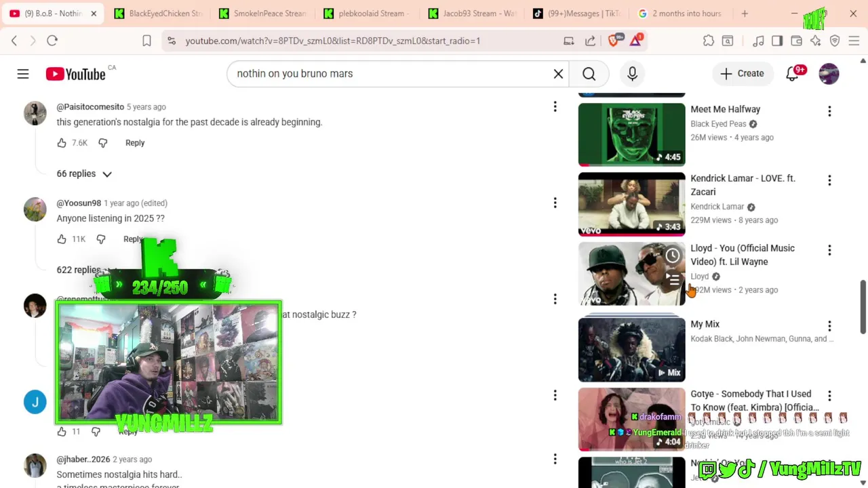Image resolution: width=868 pixels, height=488 pixels.
Task: Start voice search with microphone
Action: click(x=632, y=74)
